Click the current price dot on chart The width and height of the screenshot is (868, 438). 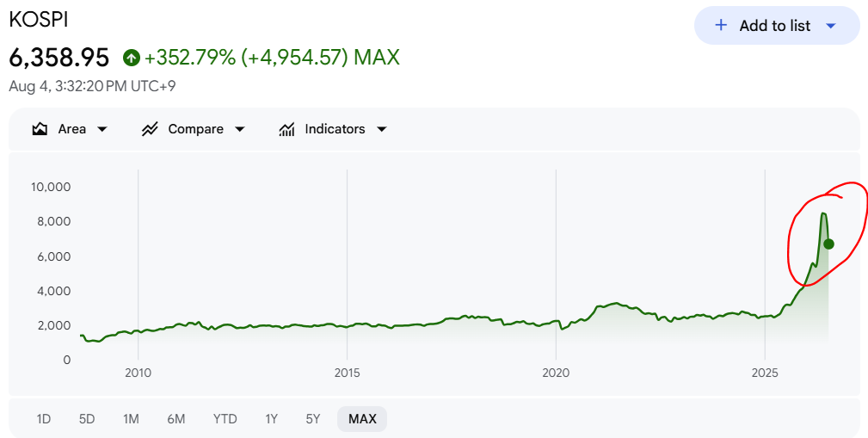(x=828, y=244)
